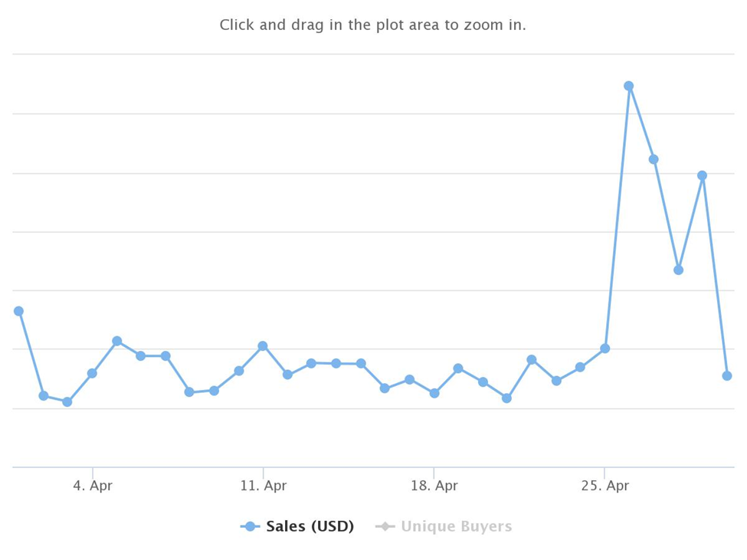Click the last data point on the chart line

point(727,376)
